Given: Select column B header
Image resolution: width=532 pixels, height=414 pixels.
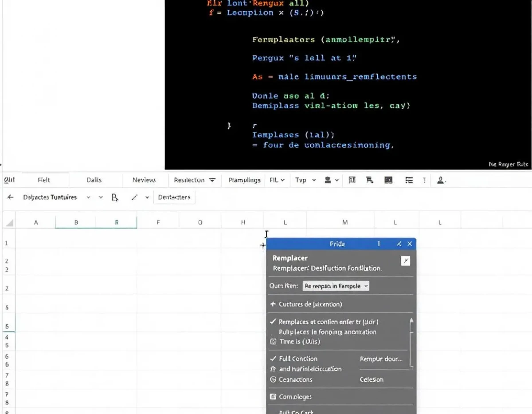Looking at the screenshot, I should click(76, 223).
